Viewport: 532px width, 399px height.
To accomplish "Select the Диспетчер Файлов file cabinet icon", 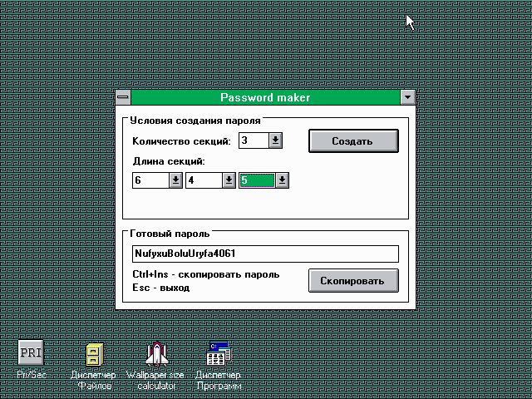I will (93, 354).
